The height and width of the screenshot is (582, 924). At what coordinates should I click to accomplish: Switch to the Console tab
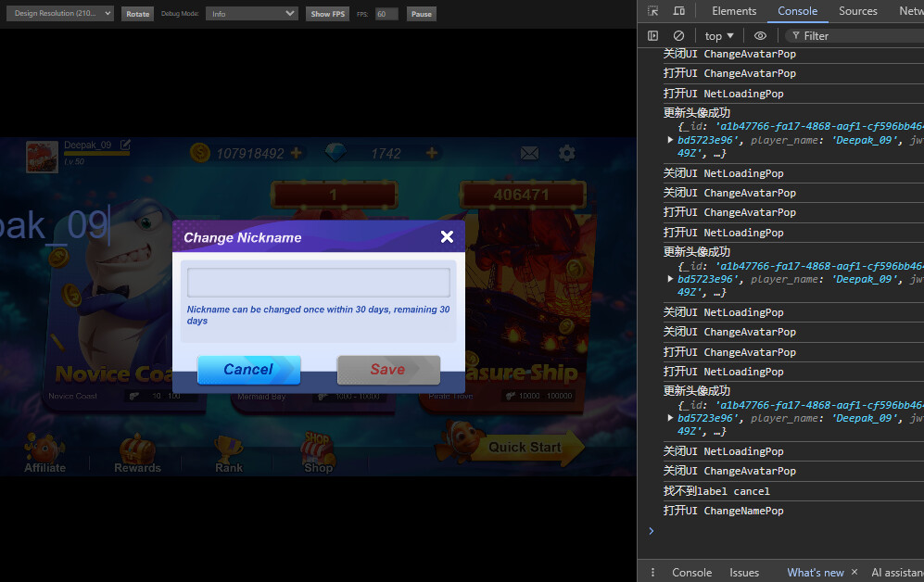tap(797, 10)
